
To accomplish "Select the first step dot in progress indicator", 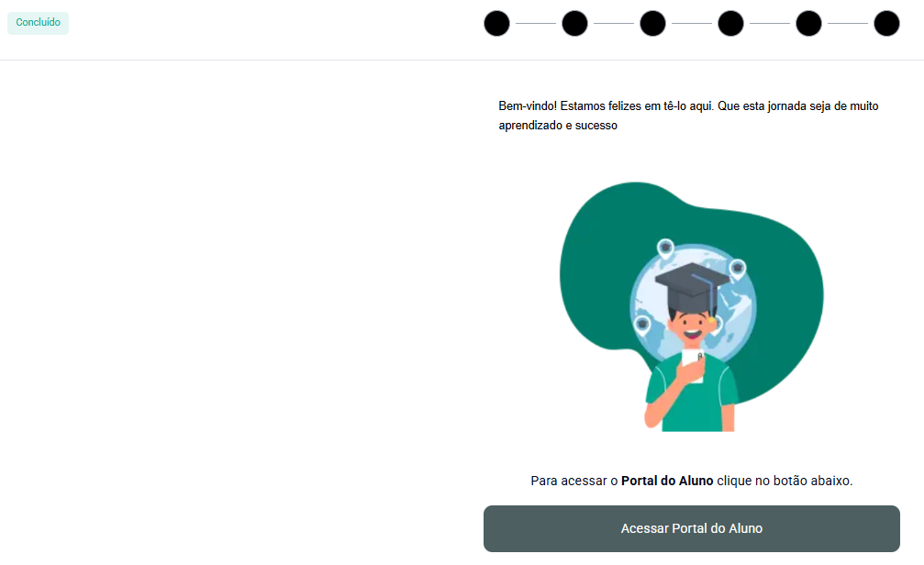I will click(496, 24).
